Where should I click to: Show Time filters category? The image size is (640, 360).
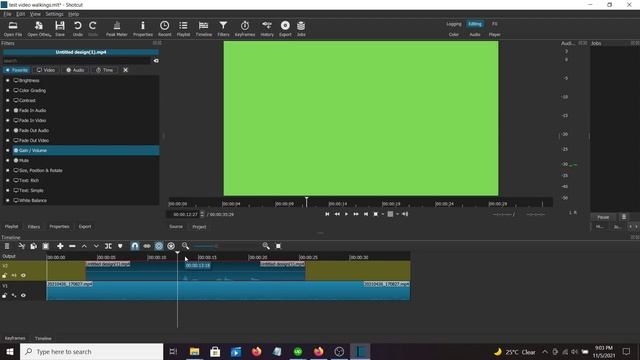click(104, 70)
